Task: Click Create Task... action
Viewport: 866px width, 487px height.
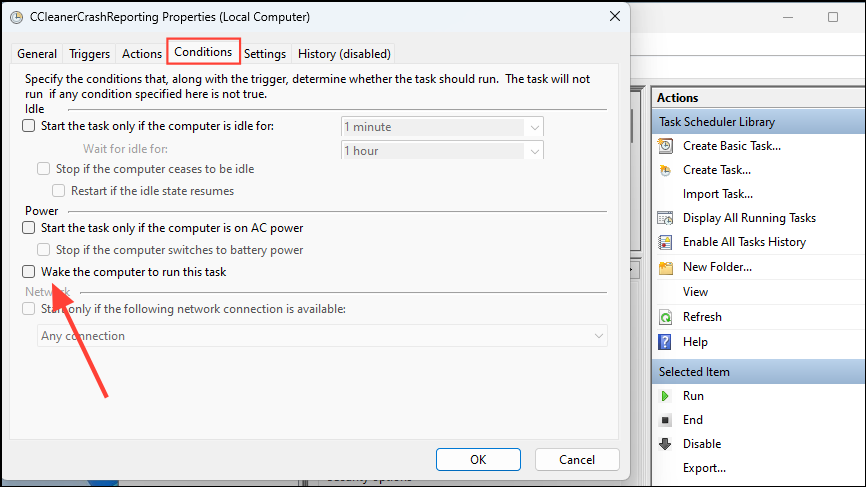Action: [x=717, y=170]
